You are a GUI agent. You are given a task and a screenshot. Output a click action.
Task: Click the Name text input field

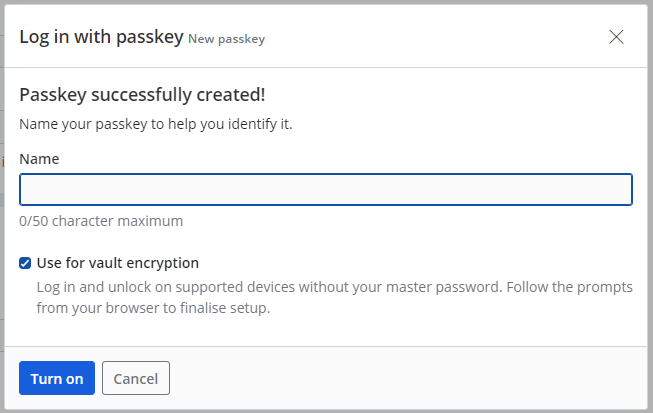[326, 190]
